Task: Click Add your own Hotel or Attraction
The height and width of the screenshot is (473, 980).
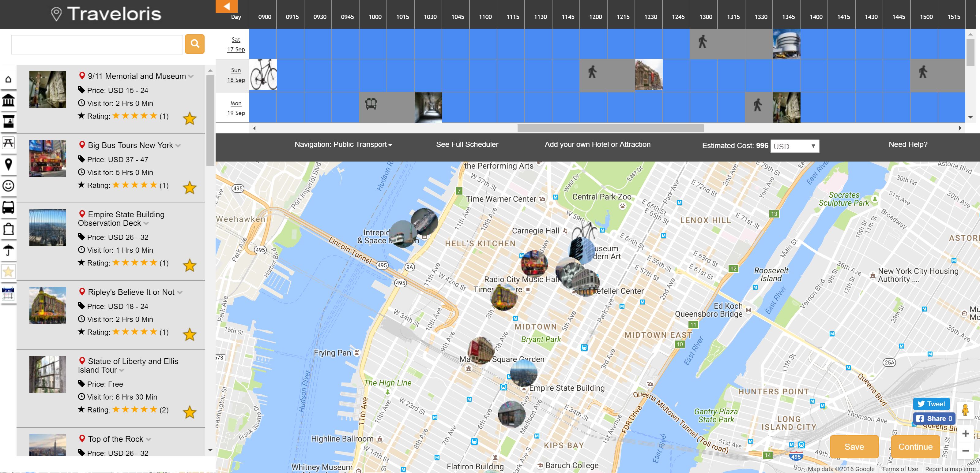Action: pos(597,144)
